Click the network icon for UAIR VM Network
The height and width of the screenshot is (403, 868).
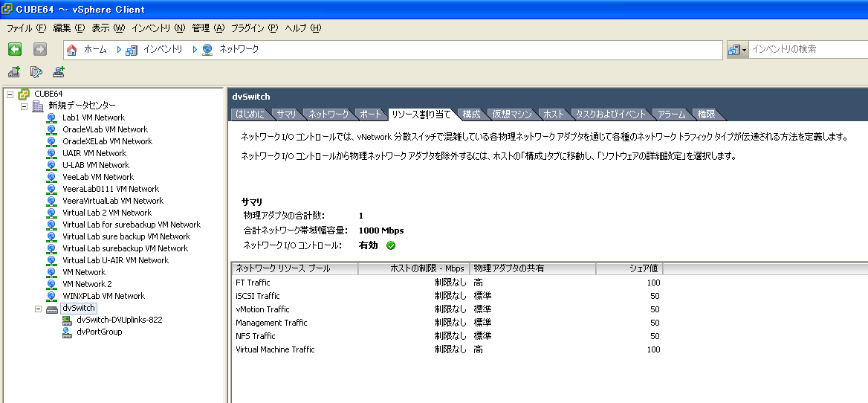(x=51, y=153)
